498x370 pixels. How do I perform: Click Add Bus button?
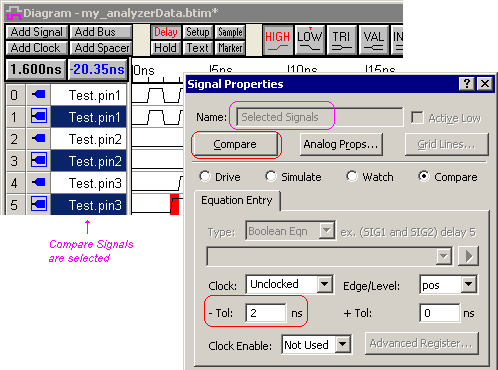101,32
